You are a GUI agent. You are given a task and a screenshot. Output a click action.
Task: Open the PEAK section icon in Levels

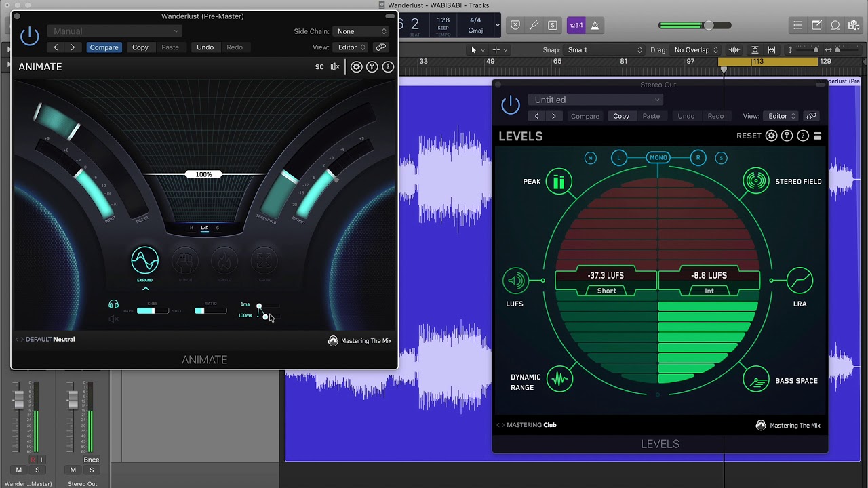[x=559, y=182]
